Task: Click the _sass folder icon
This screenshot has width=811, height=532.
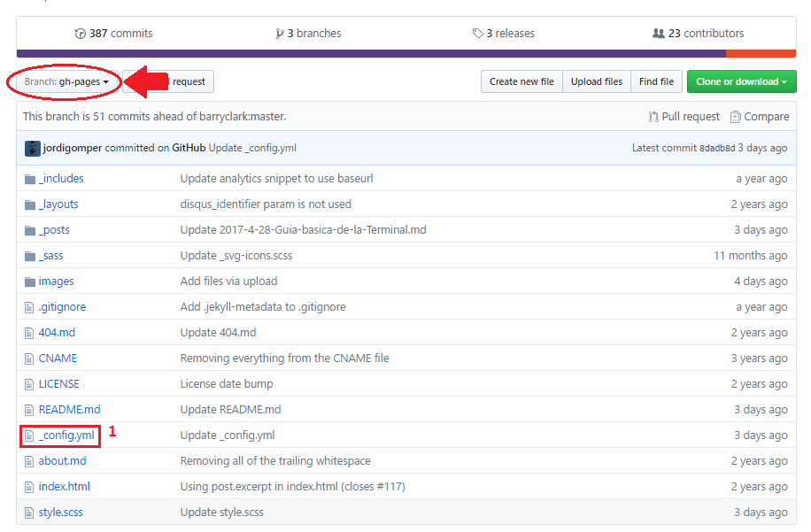Action: coord(30,257)
